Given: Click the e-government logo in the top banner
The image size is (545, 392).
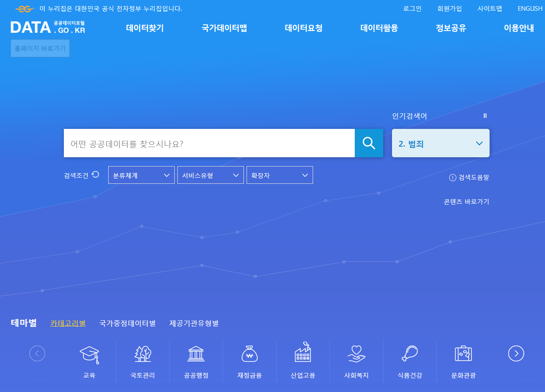Looking at the screenshot, I should pos(25,9).
